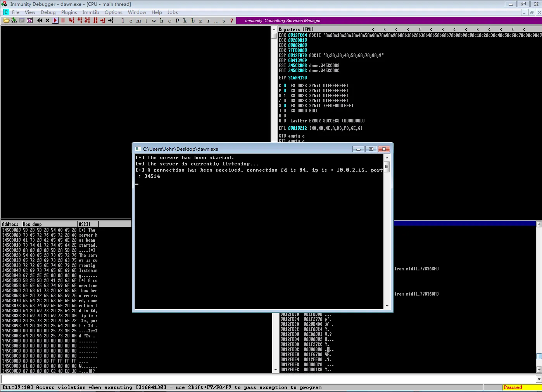The height and width of the screenshot is (392, 542).
Task: Show Call stack with 'k' button
Action: pyautogui.click(x=185, y=21)
